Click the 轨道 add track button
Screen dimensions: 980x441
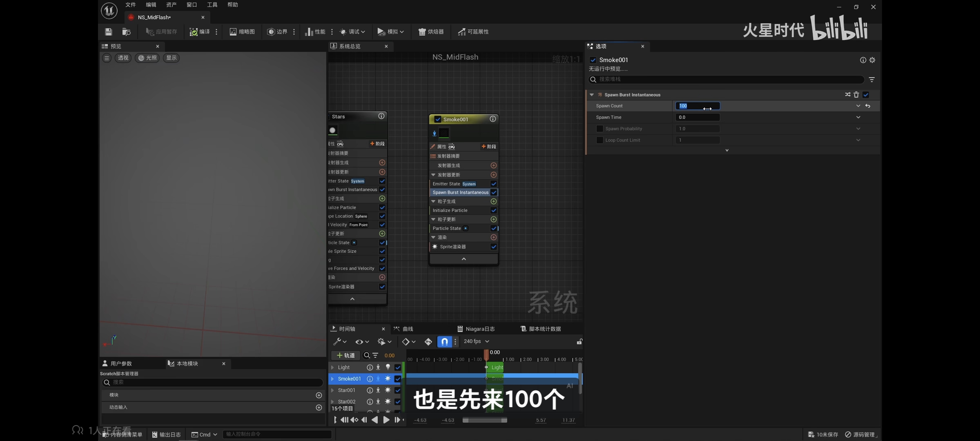point(345,355)
